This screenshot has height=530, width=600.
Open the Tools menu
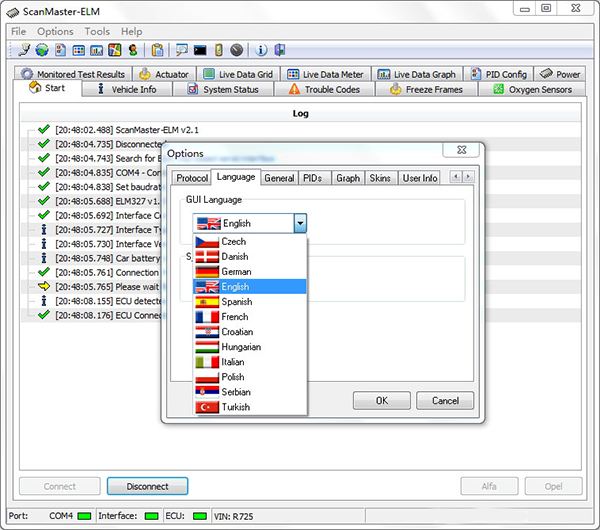click(x=97, y=31)
